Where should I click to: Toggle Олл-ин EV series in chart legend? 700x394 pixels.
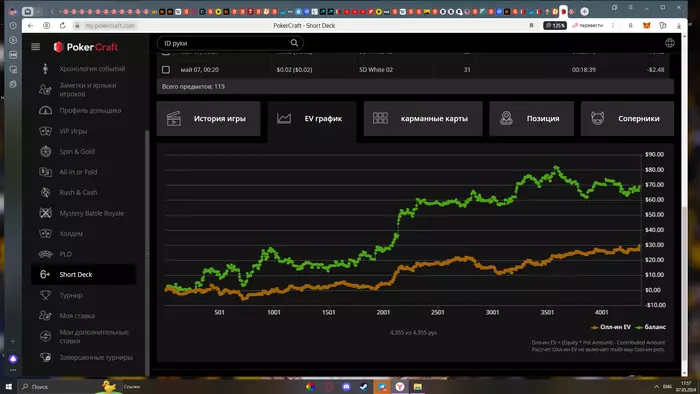tap(610, 327)
